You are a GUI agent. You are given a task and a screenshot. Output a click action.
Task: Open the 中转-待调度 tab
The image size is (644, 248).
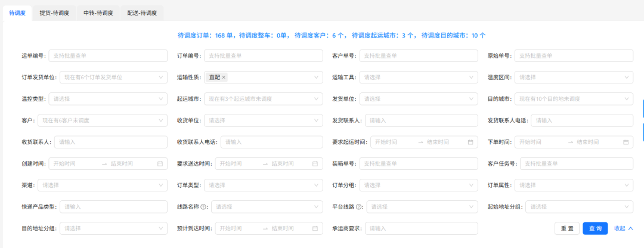pyautogui.click(x=98, y=13)
